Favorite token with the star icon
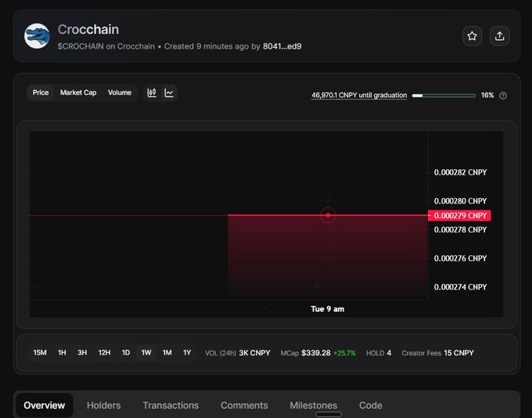Viewport: 532px width, 418px height. point(472,36)
